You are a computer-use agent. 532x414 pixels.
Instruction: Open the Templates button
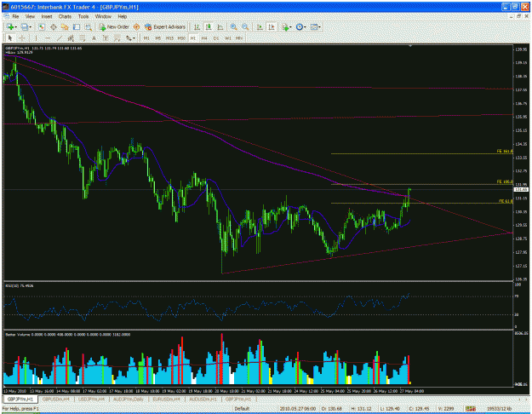pyautogui.click(x=314, y=27)
